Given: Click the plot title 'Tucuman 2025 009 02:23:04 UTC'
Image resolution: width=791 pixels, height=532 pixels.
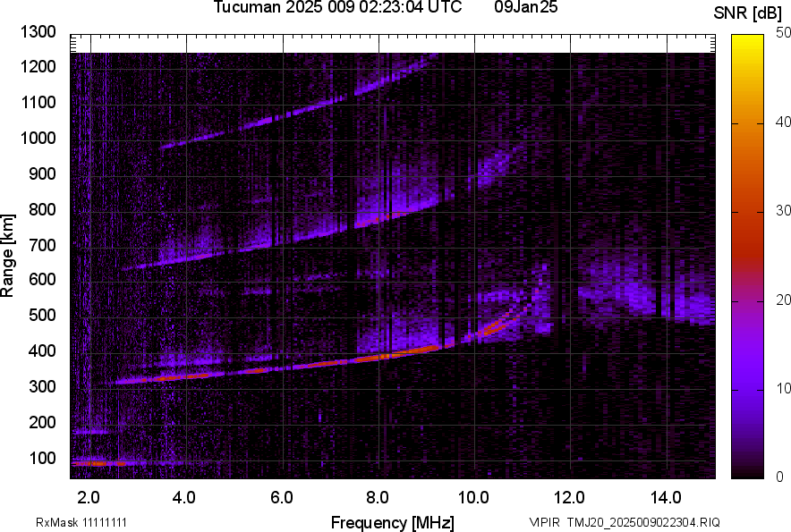Looking at the screenshot, I should click(x=337, y=7).
